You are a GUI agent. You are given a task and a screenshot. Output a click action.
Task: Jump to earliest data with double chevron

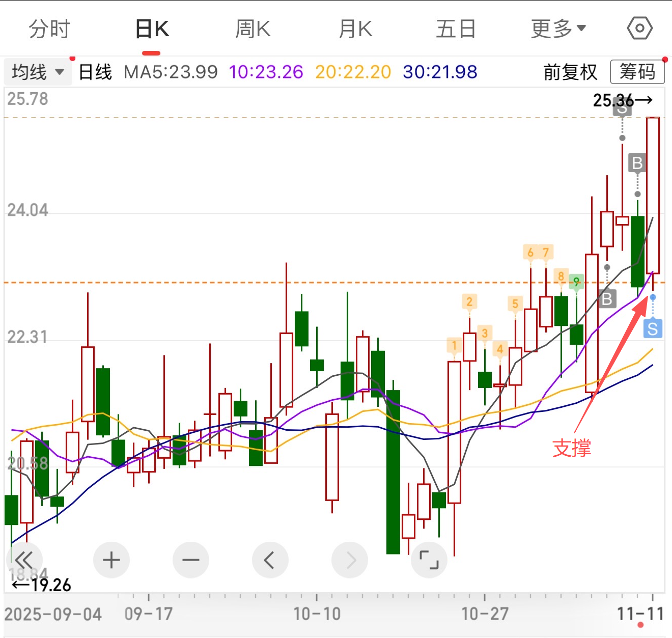click(24, 560)
